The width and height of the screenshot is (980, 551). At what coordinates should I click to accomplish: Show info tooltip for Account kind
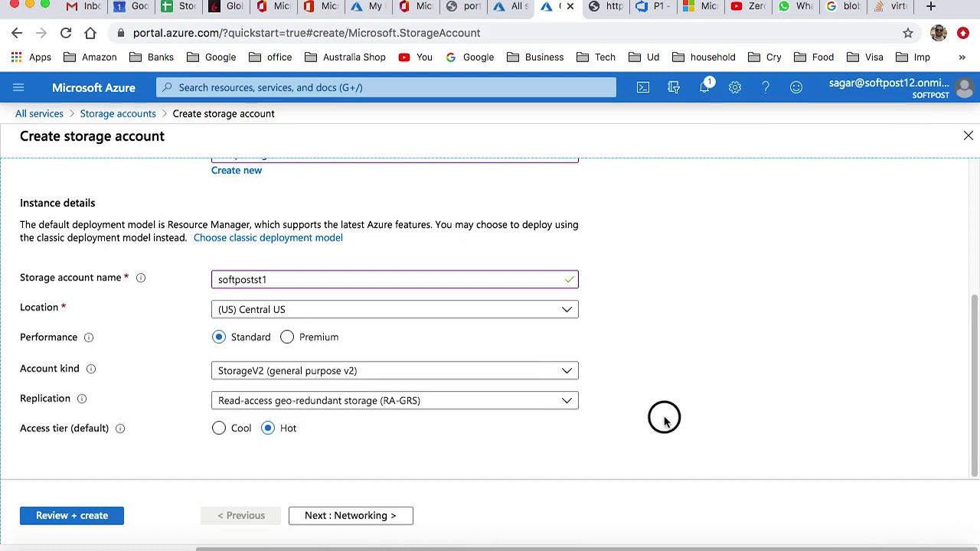(91, 369)
